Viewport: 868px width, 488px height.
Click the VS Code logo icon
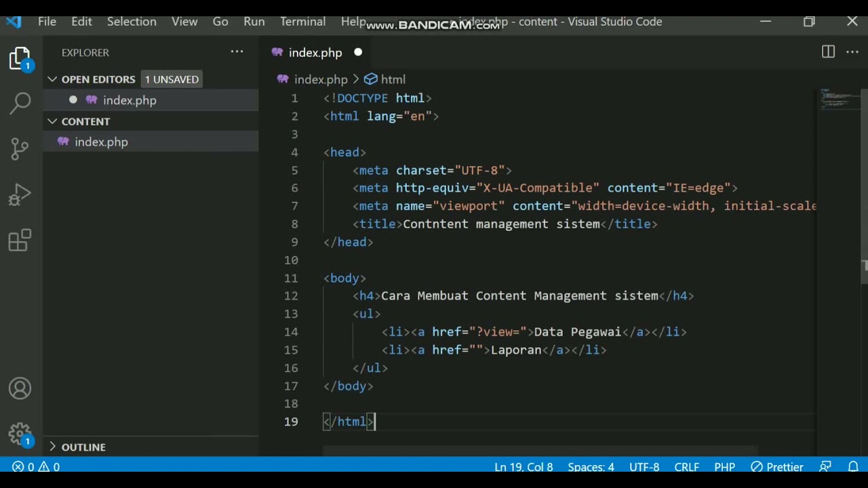coord(14,22)
